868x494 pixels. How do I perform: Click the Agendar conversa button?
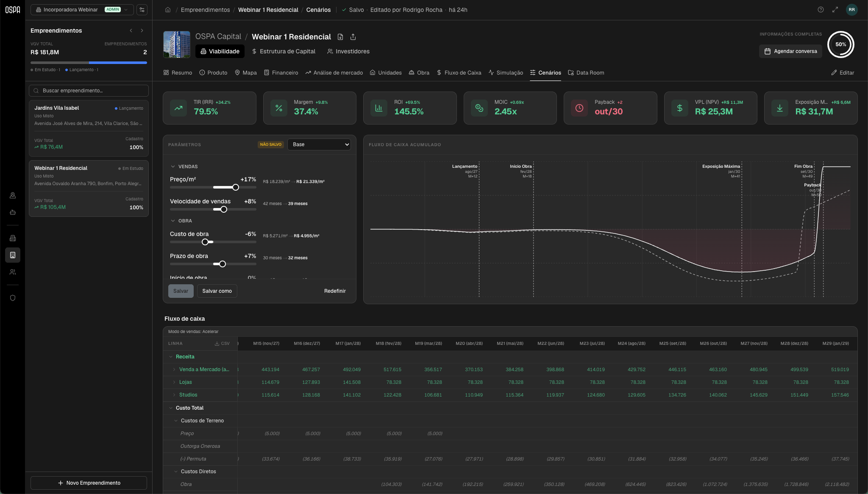[x=790, y=51]
